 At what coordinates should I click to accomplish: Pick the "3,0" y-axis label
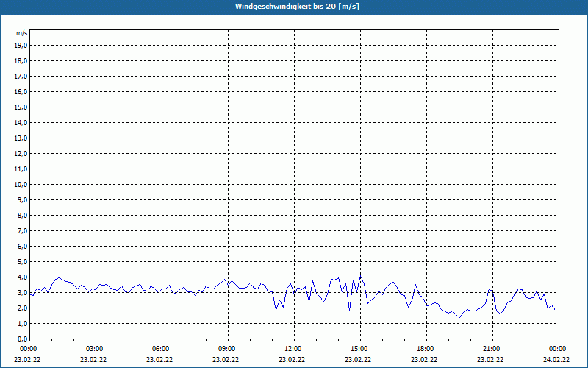22,292
